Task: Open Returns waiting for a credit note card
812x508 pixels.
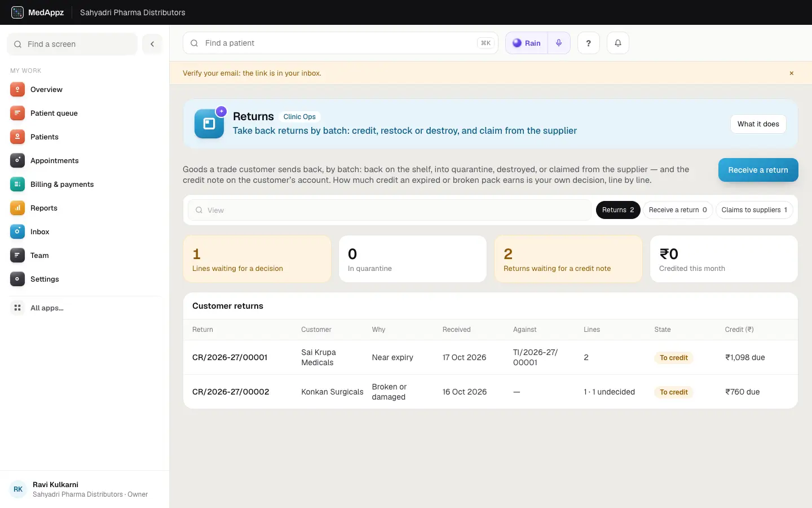Action: (568, 259)
